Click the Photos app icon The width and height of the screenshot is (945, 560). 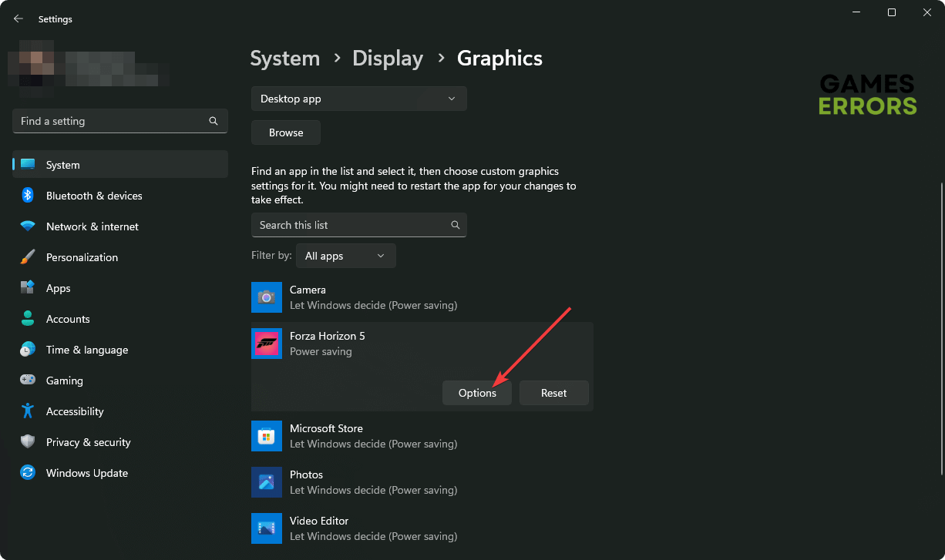point(267,482)
